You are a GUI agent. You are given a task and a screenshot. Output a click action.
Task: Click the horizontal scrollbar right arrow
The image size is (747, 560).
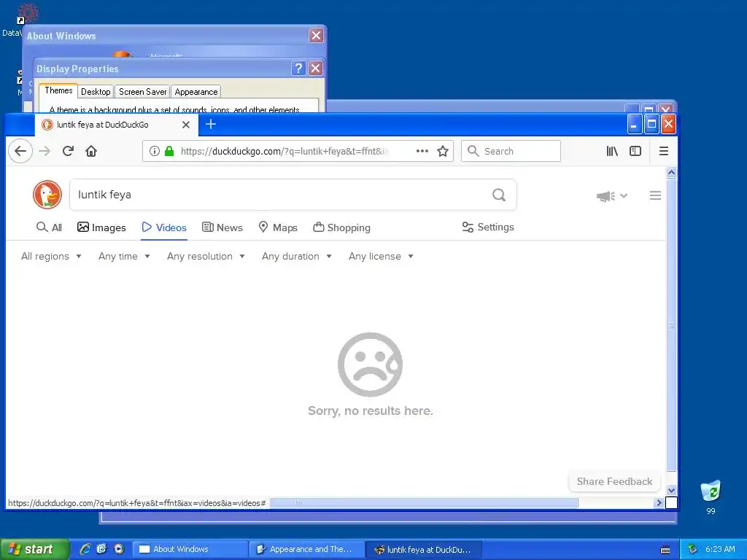(659, 502)
